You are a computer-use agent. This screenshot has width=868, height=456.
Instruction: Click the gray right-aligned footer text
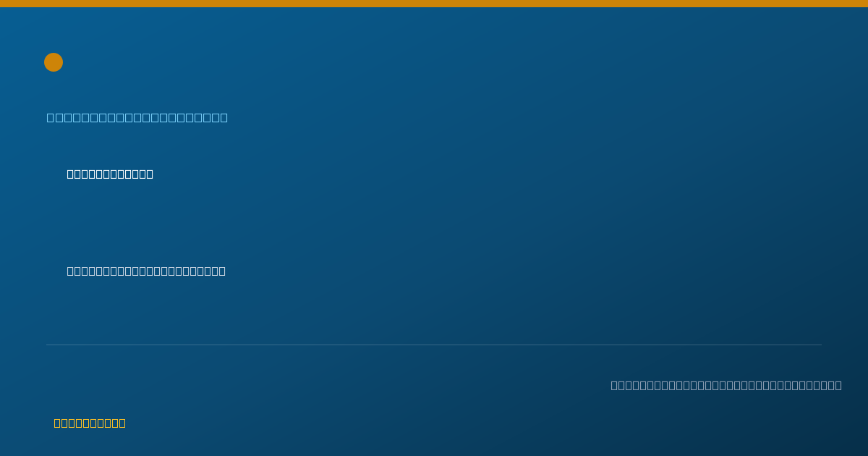click(726, 385)
